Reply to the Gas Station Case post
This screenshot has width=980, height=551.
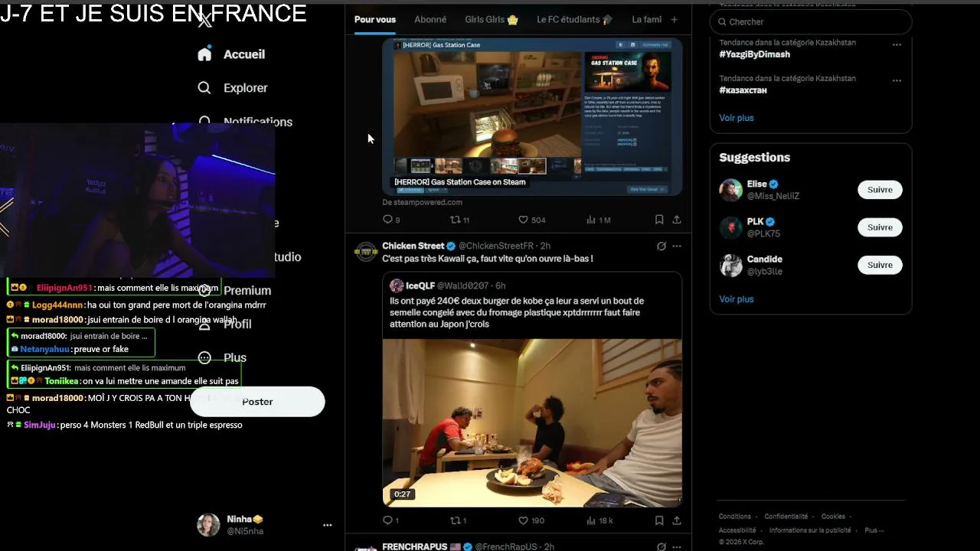click(x=387, y=220)
